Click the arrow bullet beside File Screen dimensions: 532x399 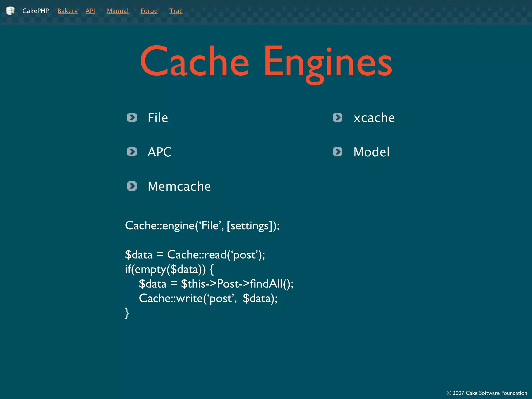132,117
